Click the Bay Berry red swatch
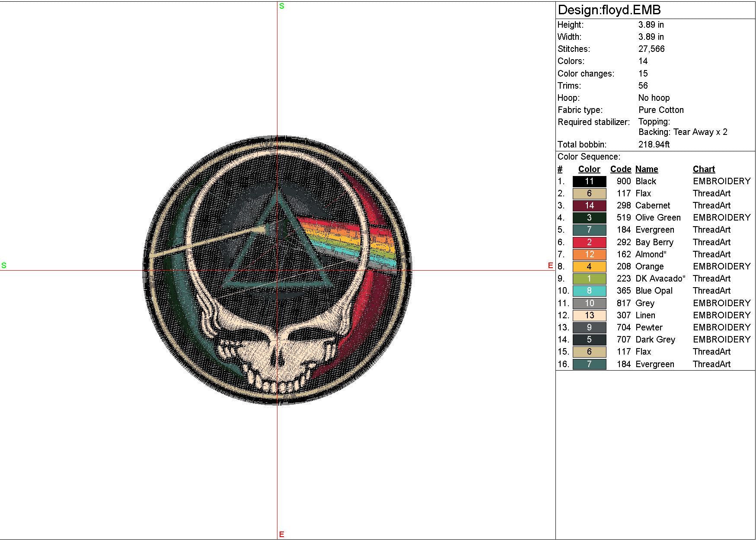Screen dimensions: 756x541 tap(589, 242)
